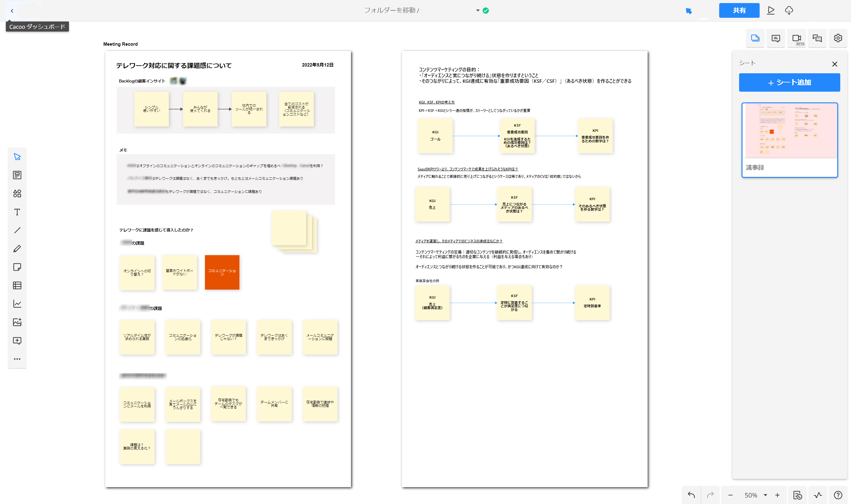Select the Text tool

click(17, 212)
